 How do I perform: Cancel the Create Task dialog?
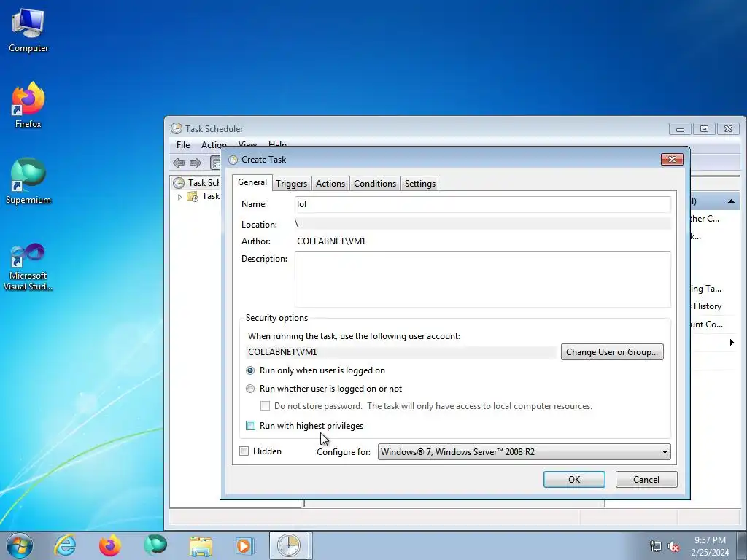646,480
